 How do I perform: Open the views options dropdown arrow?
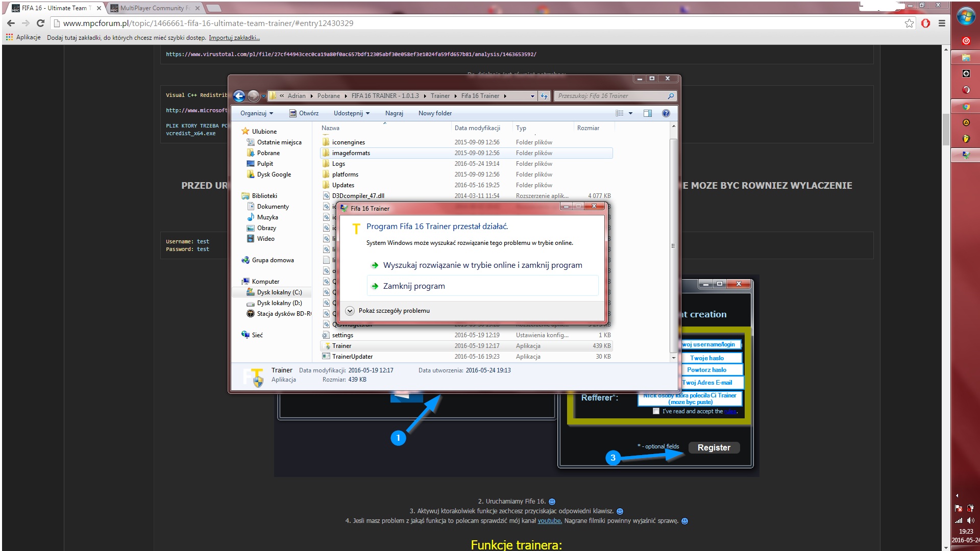[x=630, y=113]
